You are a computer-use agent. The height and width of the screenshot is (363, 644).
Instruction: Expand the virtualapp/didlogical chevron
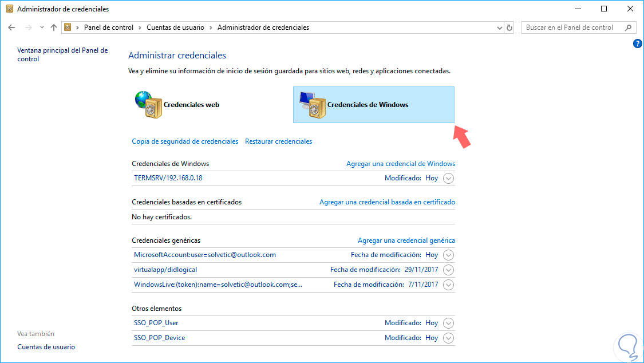(x=448, y=270)
